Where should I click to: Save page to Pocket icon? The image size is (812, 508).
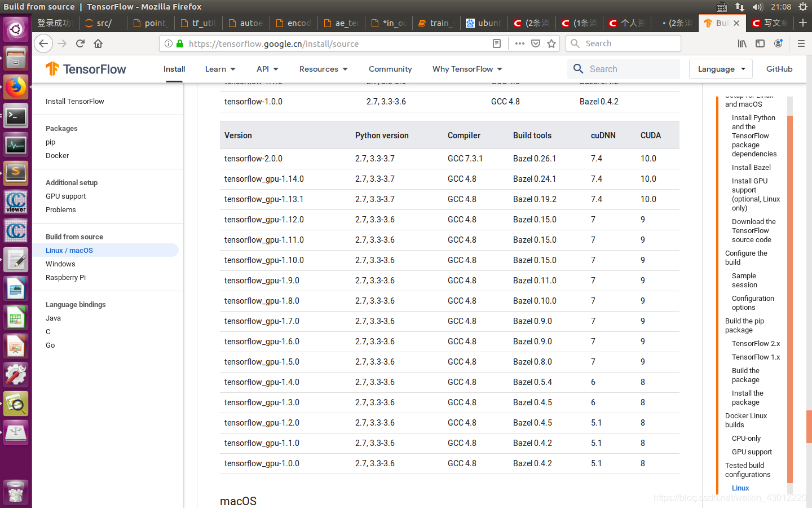click(536, 43)
